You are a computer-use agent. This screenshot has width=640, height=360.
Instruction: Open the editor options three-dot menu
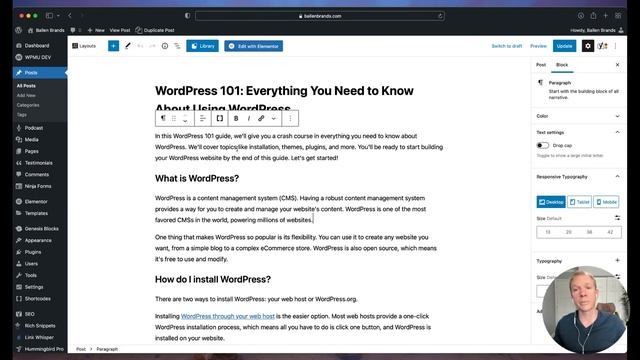(616, 46)
